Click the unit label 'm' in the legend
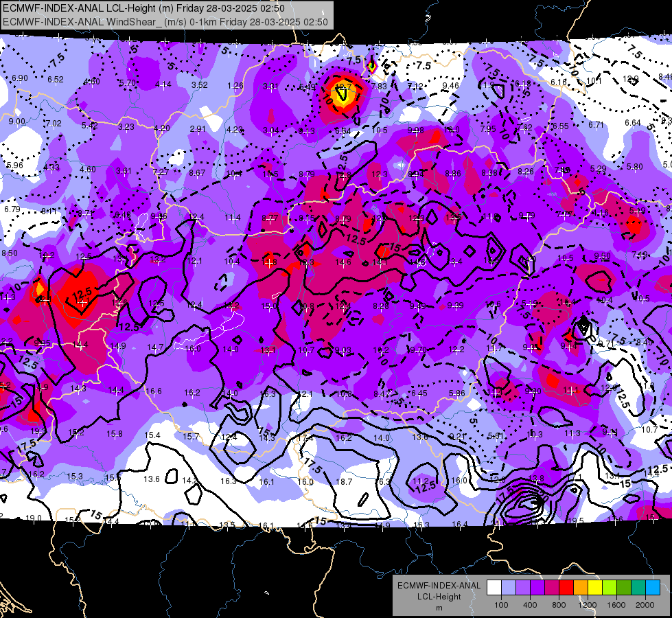 tap(439, 608)
